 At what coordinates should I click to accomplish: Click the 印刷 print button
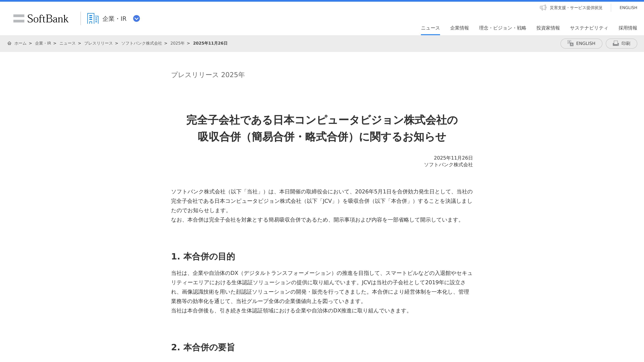621,43
